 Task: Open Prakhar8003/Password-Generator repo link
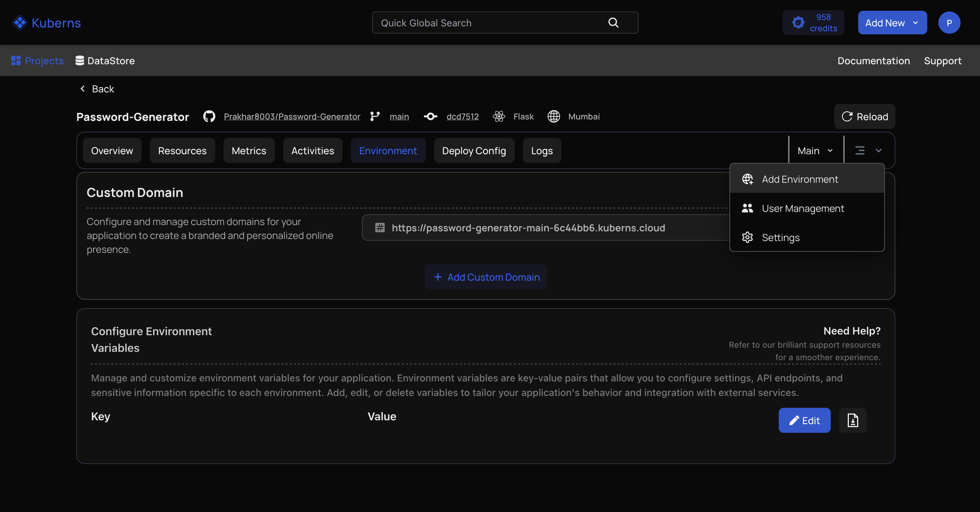pyautogui.click(x=292, y=116)
